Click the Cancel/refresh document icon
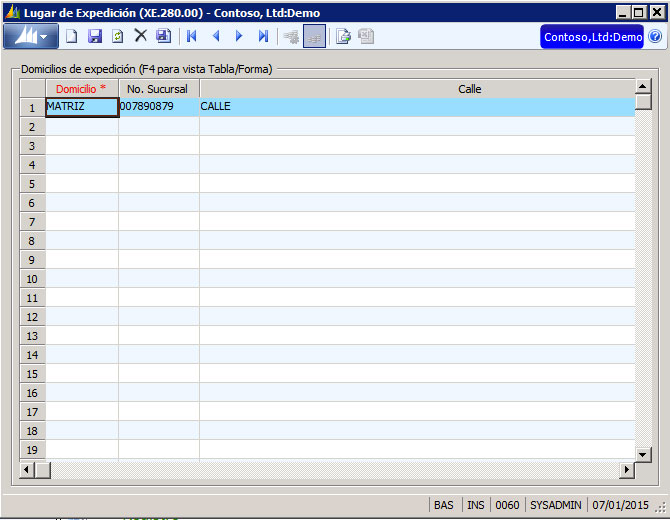 (117, 36)
